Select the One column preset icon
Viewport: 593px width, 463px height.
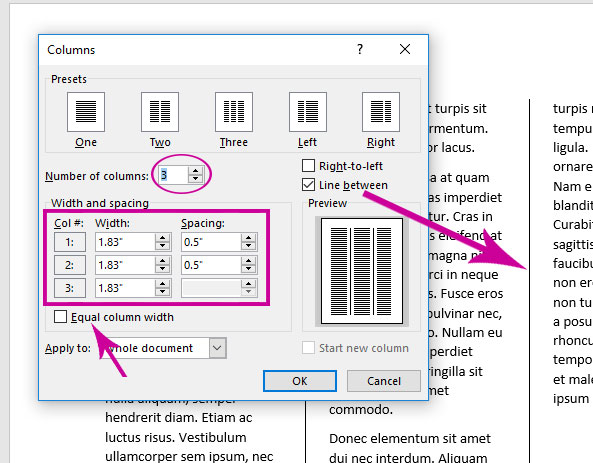pyautogui.click(x=86, y=112)
